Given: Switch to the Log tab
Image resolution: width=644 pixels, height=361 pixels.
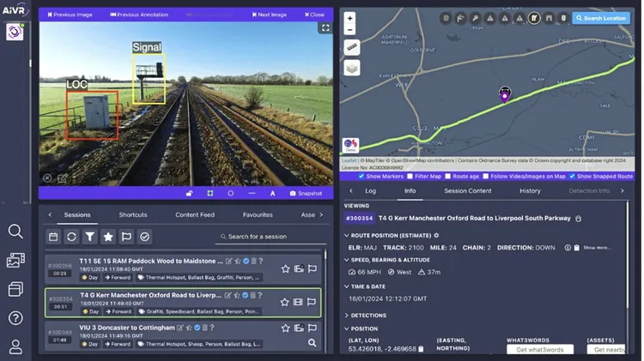Looking at the screenshot, I should tap(370, 190).
